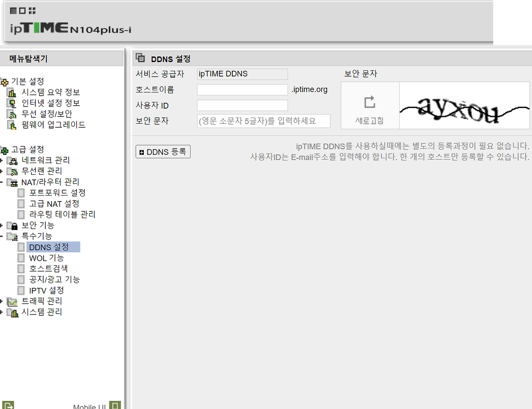Focus the 사용자 ID input field
Image resolution: width=532 pixels, height=409 pixels.
tap(242, 105)
